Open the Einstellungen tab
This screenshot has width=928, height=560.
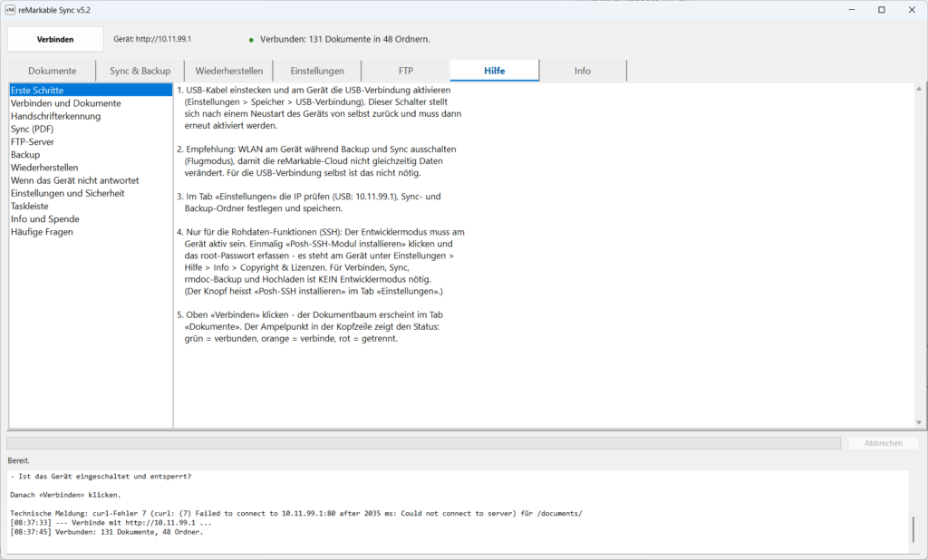click(317, 71)
